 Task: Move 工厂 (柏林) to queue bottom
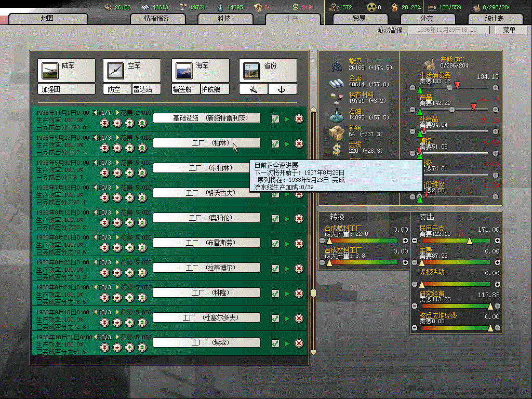tap(105, 148)
